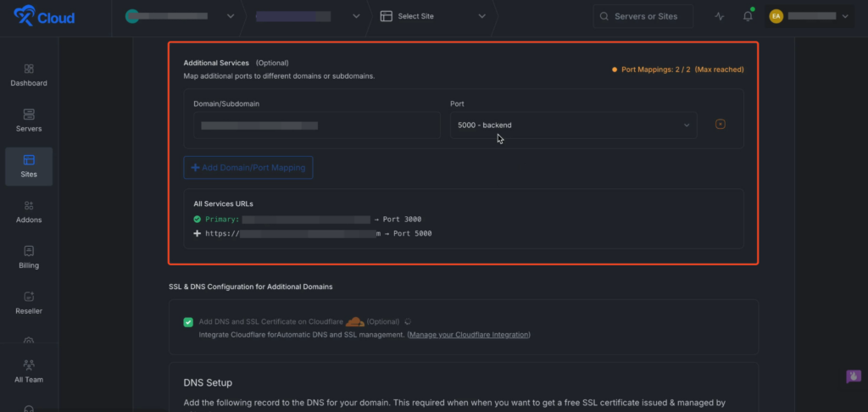868x412 pixels.
Task: Open the notifications bell
Action: (748, 16)
